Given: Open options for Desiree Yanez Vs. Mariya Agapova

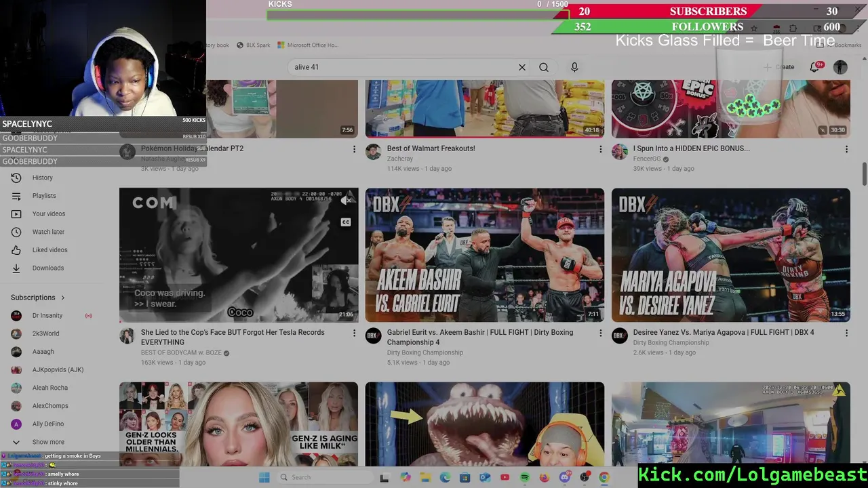Looking at the screenshot, I should pyautogui.click(x=846, y=333).
